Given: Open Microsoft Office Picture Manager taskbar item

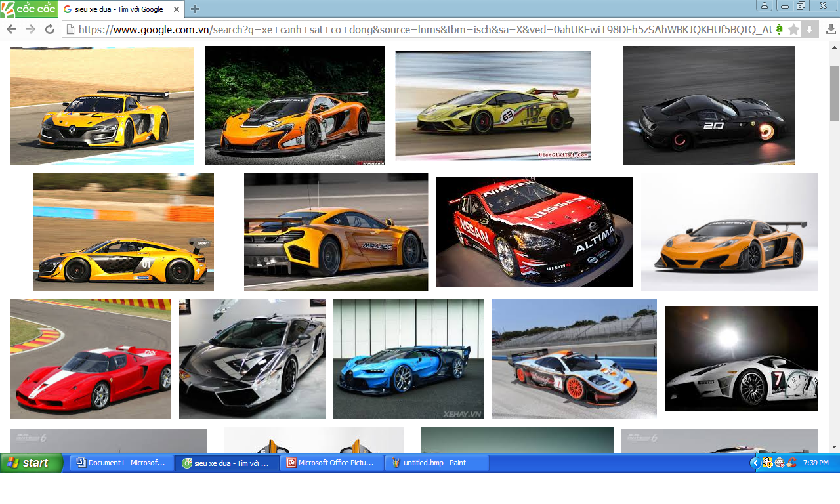Looking at the screenshot, I should [x=331, y=463].
